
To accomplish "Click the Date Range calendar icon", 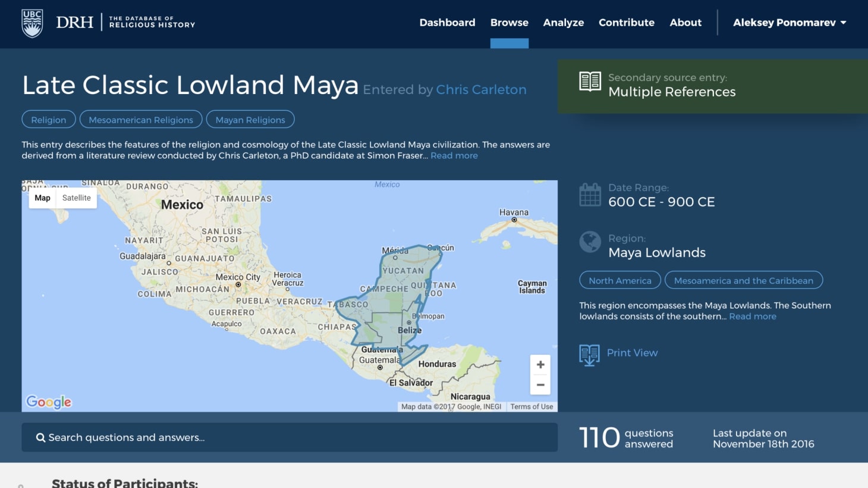I will click(x=590, y=195).
